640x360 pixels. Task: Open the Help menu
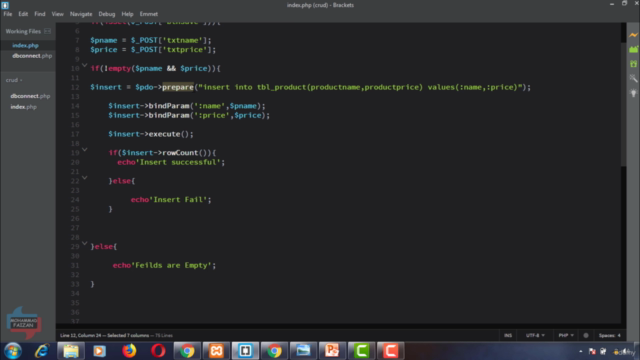(x=127, y=14)
